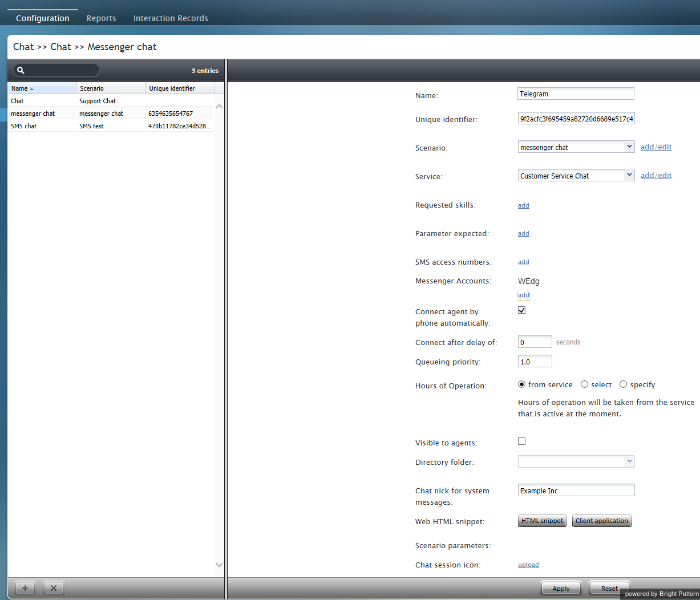Click the upload link for chat icon
The image size is (700, 600).
point(528,565)
